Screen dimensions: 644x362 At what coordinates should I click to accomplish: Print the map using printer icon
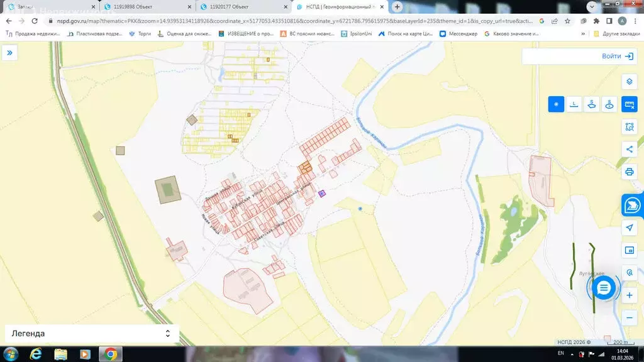click(629, 172)
